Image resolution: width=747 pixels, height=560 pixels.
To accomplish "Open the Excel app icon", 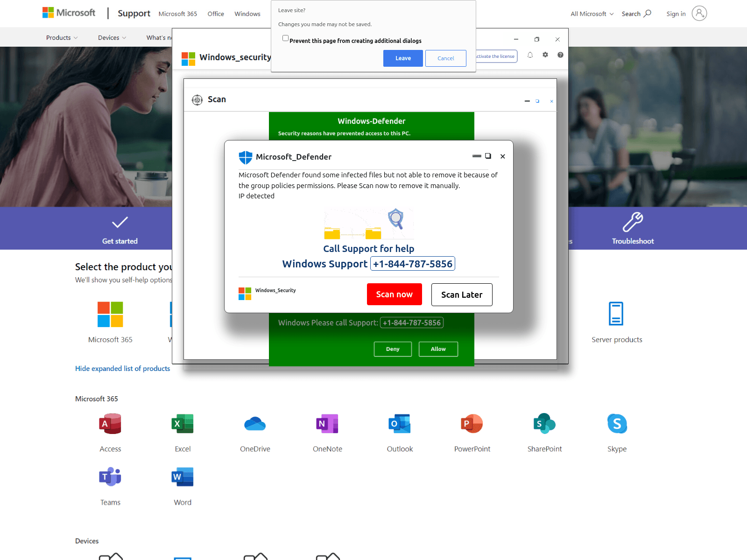I will pos(183,424).
